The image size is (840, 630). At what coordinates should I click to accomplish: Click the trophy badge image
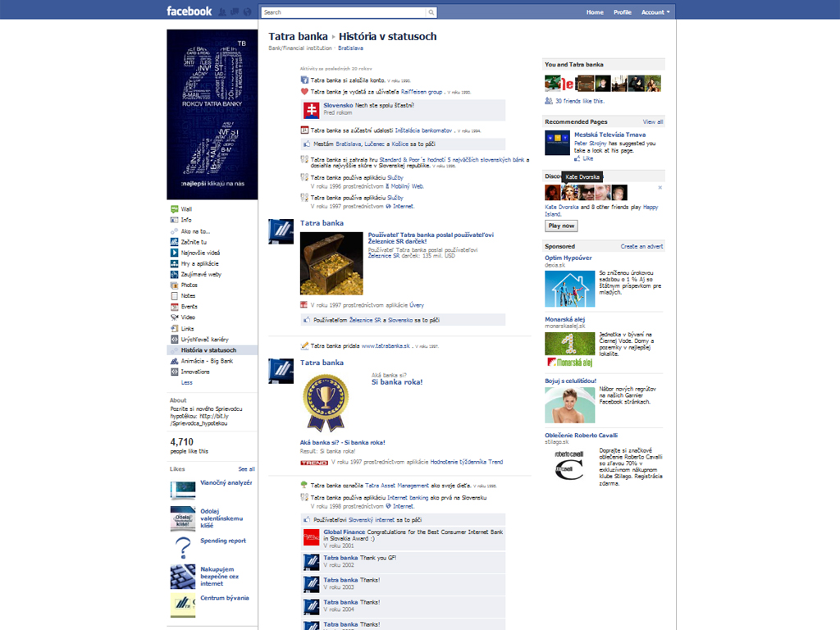coord(326,402)
